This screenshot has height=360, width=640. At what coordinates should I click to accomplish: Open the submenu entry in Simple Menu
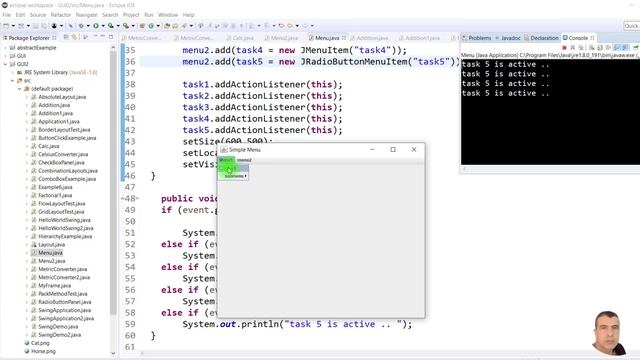tap(234, 176)
